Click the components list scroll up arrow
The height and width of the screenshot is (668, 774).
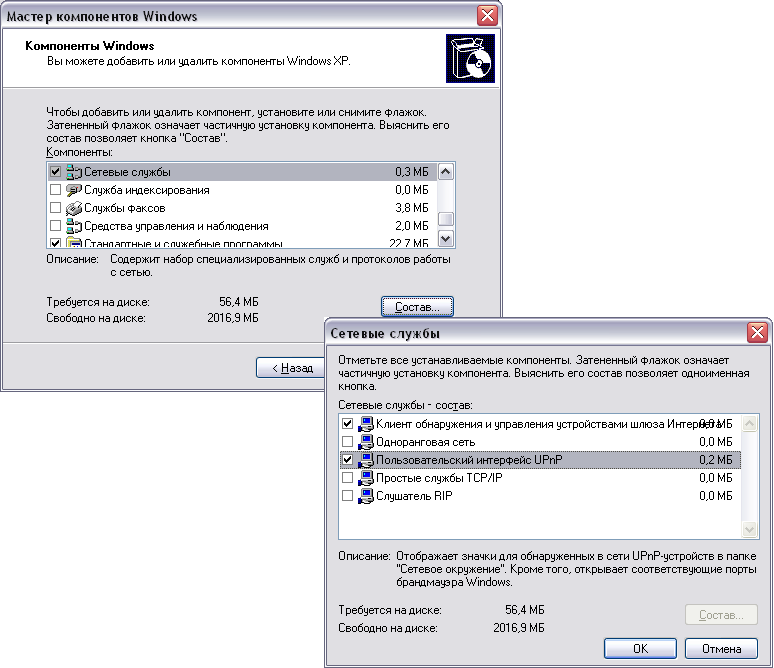[x=446, y=172]
